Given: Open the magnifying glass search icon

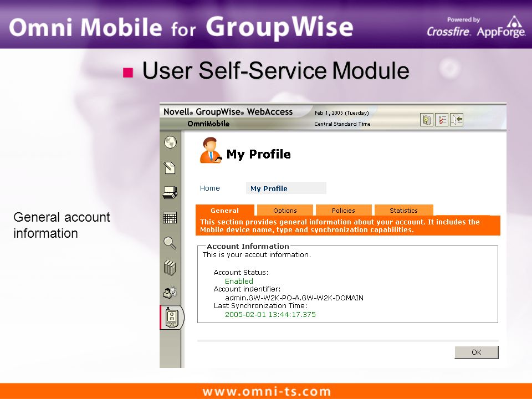Looking at the screenshot, I should [x=170, y=243].
